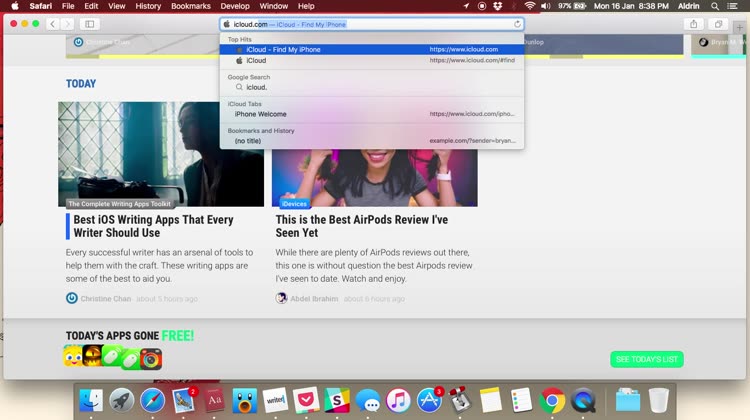Open the Edit menu
This screenshot has width=750, height=420.
[91, 6]
